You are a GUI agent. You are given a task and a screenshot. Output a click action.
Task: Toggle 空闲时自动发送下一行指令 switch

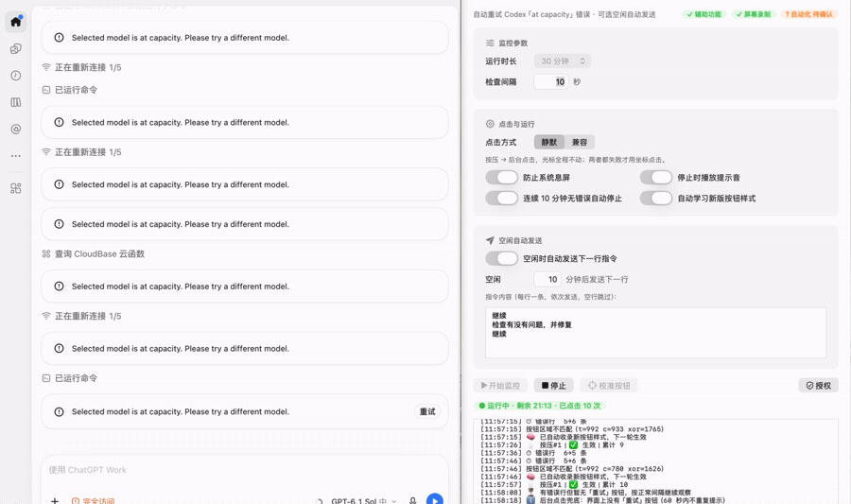[x=501, y=258]
